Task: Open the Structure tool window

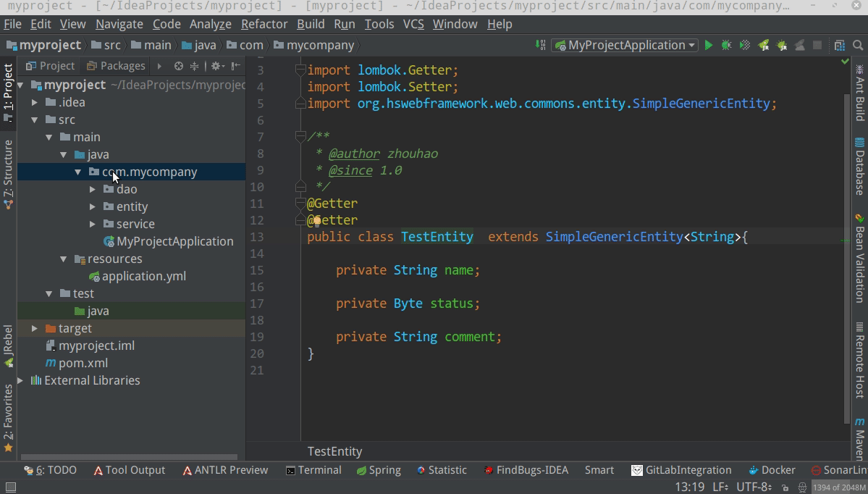Action: 8,175
